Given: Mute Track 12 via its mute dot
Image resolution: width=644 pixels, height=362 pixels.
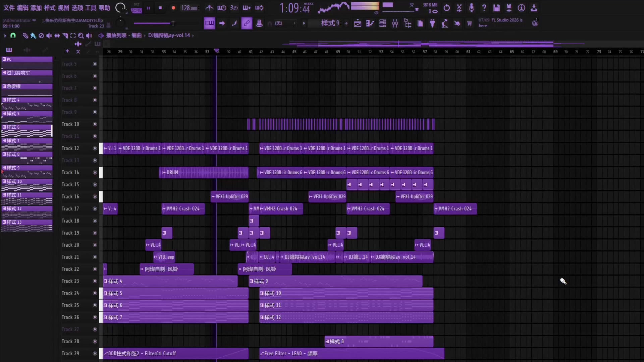Looking at the screenshot, I should (x=95, y=148).
